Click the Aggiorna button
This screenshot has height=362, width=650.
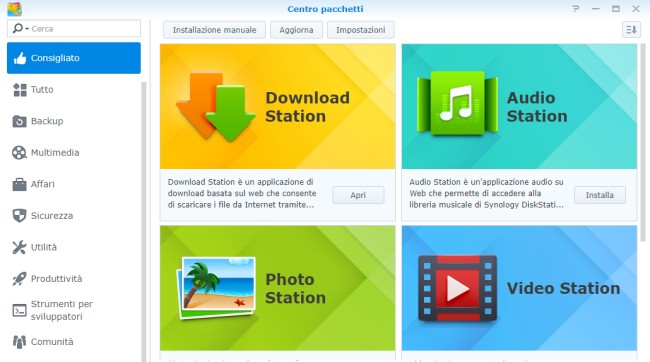296,30
